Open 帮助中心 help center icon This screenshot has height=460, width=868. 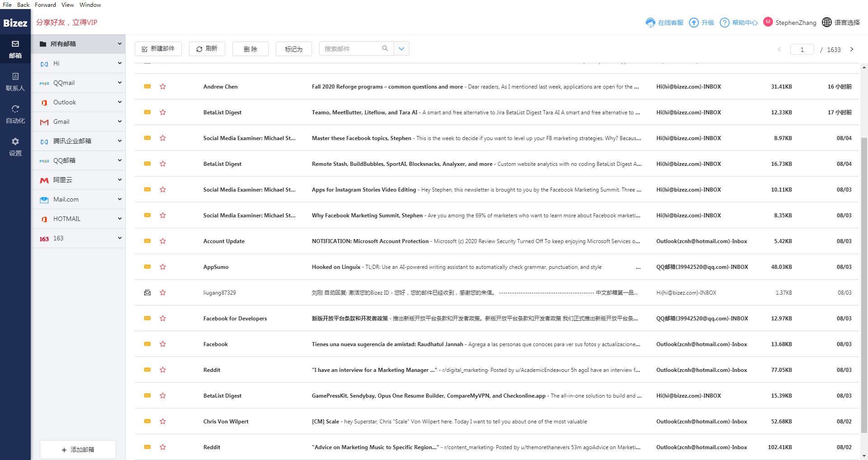(724, 23)
